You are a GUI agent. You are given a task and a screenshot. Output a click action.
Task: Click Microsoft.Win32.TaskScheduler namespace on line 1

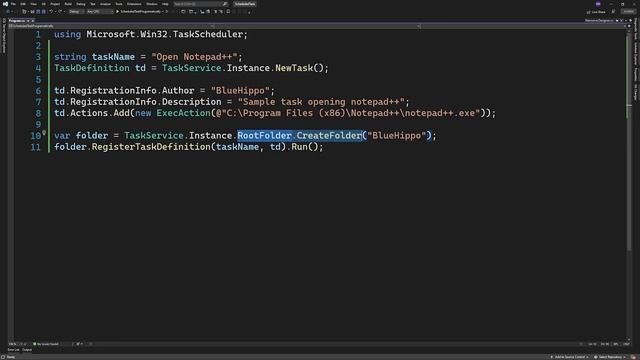164,34
